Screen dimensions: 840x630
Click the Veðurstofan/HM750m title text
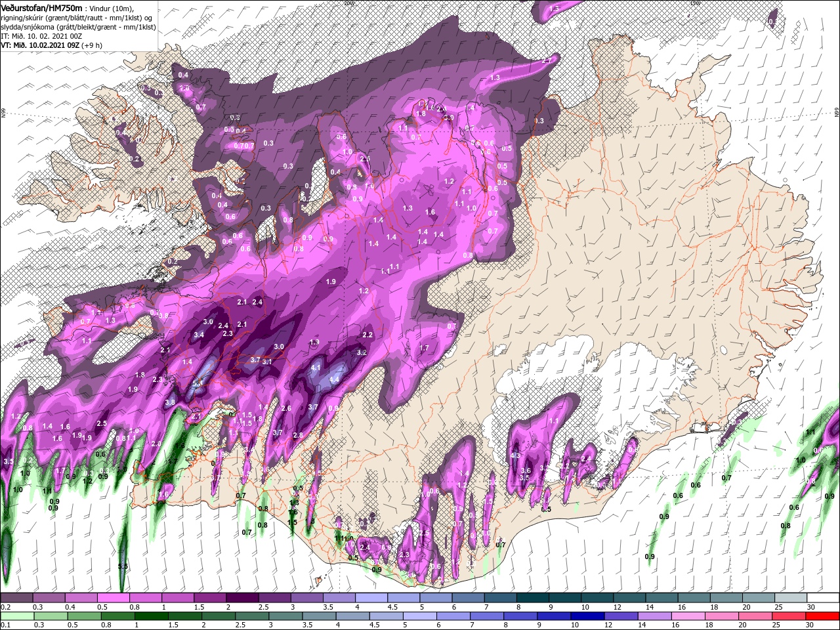pos(41,7)
